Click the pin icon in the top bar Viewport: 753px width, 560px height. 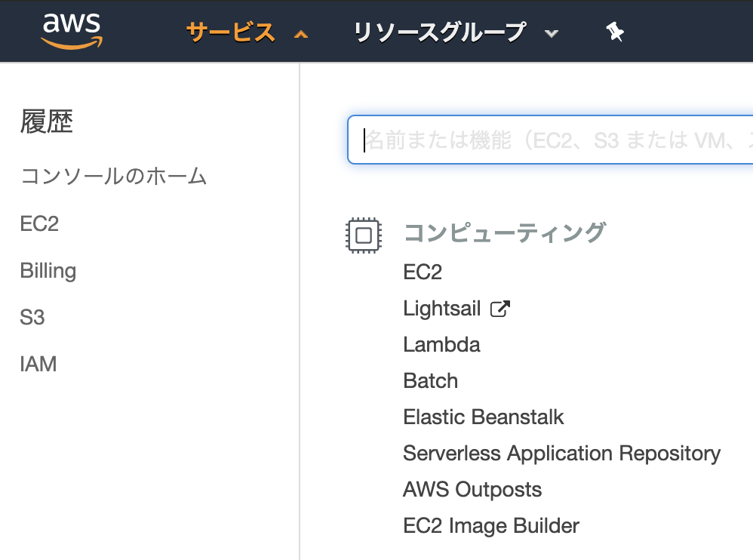(615, 32)
